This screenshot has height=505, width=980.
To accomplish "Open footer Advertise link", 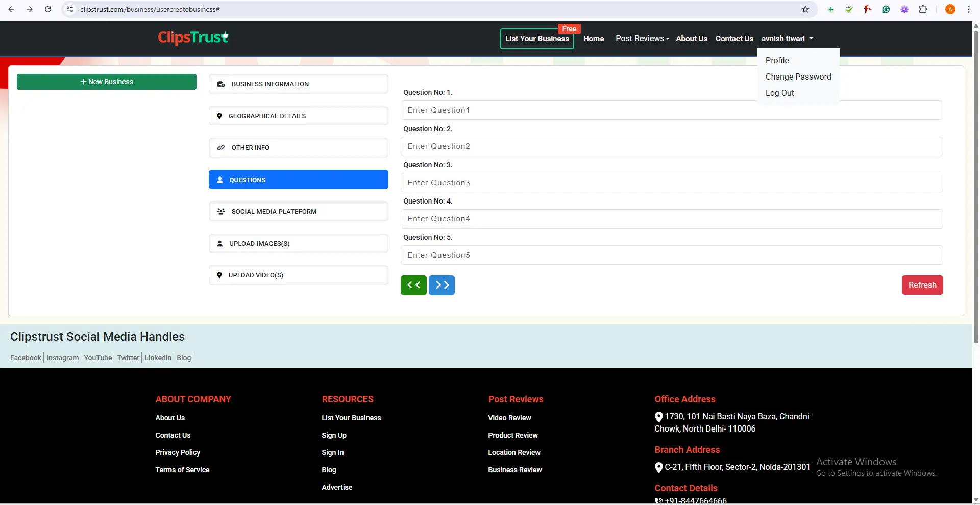I will [337, 487].
